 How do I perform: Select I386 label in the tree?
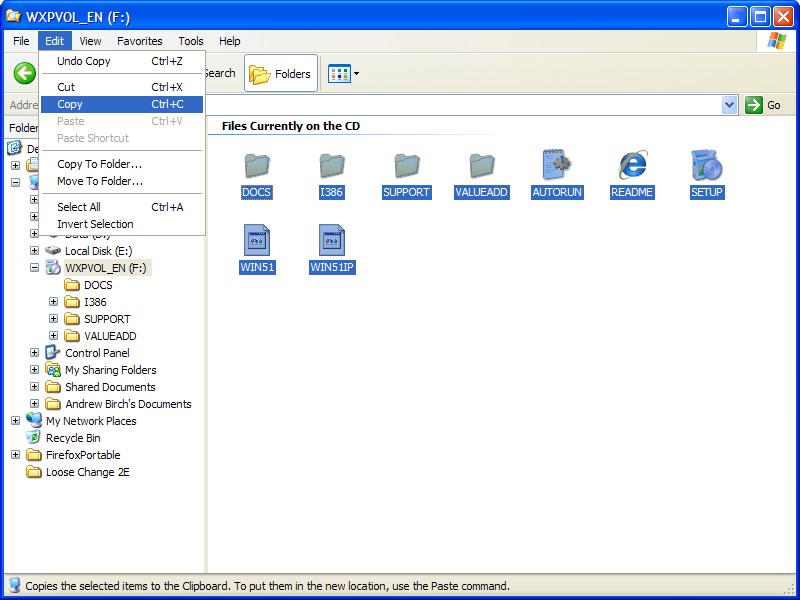95,302
